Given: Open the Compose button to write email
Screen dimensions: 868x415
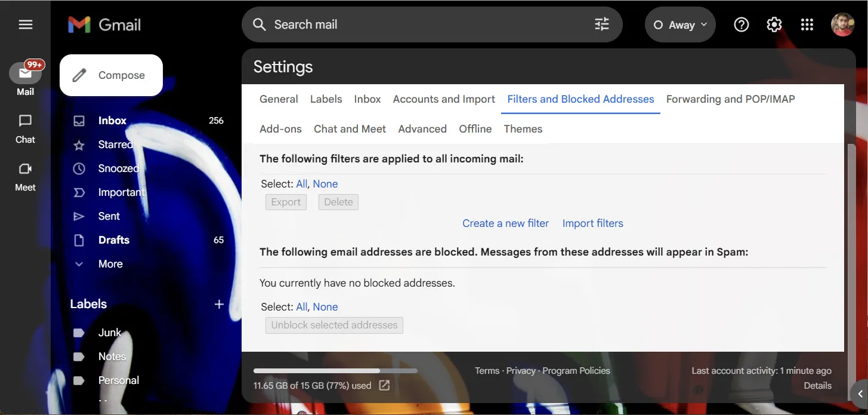Looking at the screenshot, I should tap(110, 75).
